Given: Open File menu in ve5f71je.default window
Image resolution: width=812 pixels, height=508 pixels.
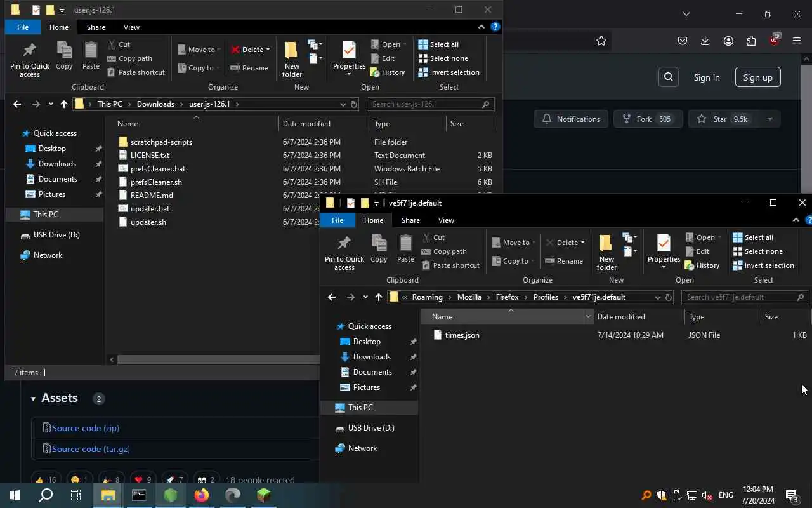Looking at the screenshot, I should point(337,220).
